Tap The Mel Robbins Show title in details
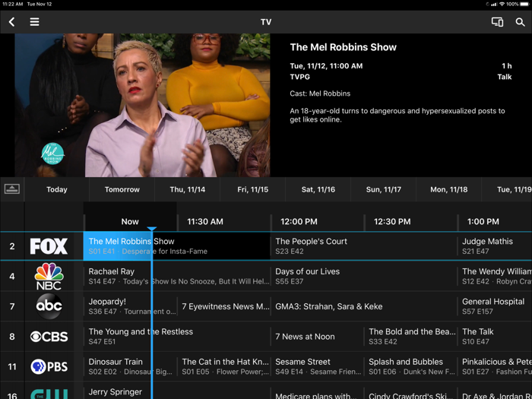 point(343,47)
